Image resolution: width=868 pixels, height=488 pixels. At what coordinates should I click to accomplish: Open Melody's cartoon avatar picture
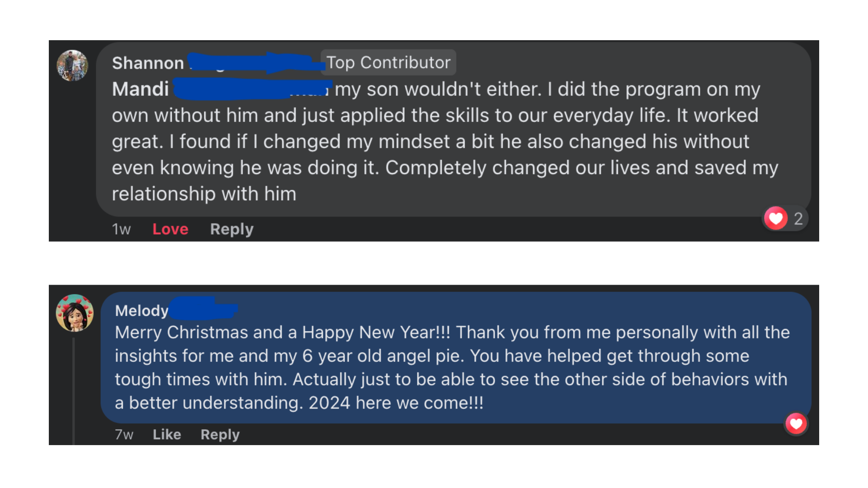coord(75,313)
